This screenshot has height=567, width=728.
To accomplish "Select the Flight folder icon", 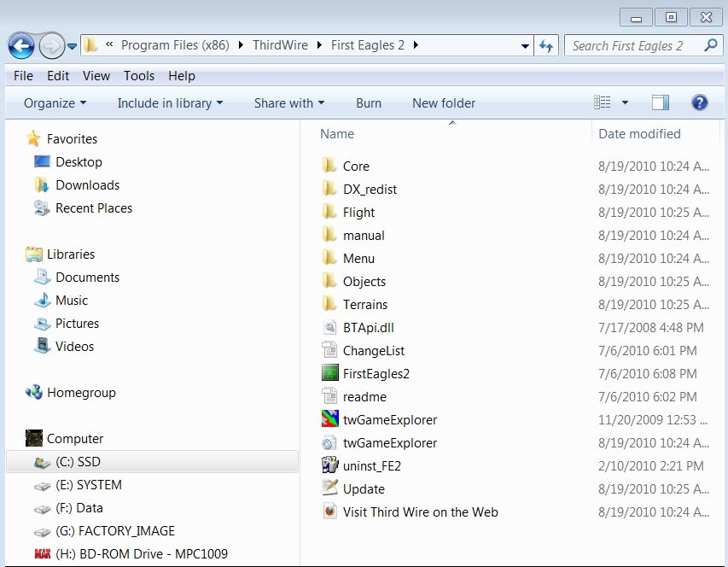I will tap(329, 211).
